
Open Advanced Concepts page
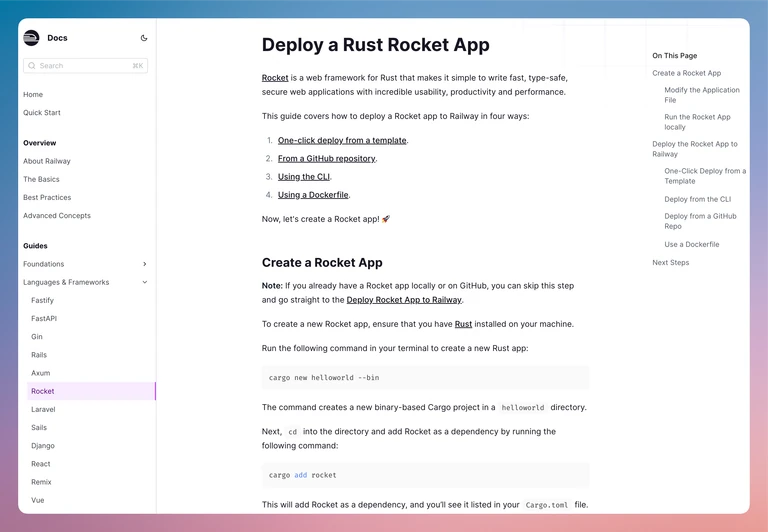pyautogui.click(x=57, y=216)
